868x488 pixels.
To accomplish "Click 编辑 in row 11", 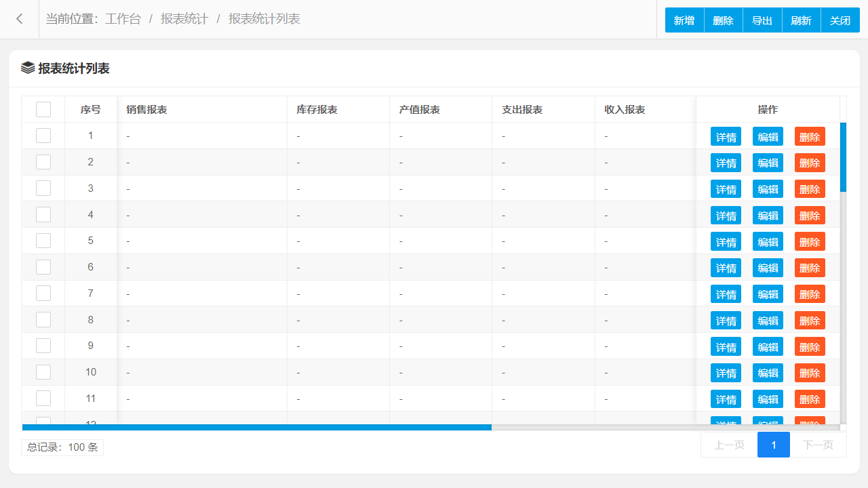I will pyautogui.click(x=768, y=399).
